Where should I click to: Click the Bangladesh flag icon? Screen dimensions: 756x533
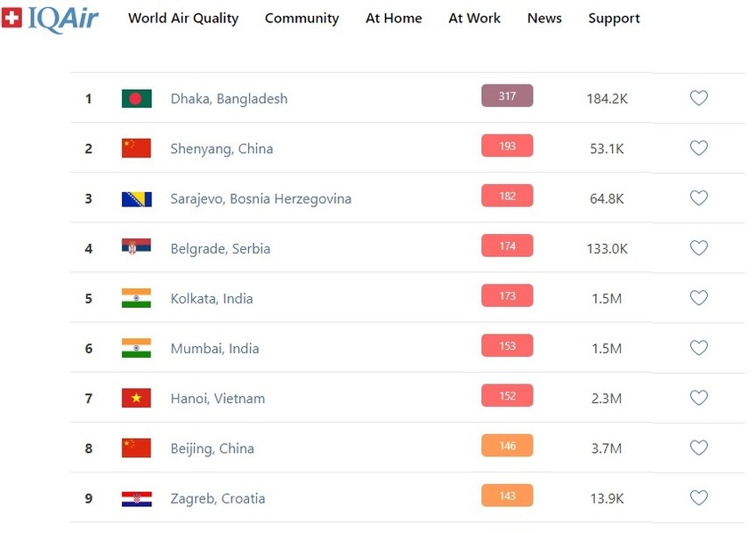pyautogui.click(x=136, y=99)
